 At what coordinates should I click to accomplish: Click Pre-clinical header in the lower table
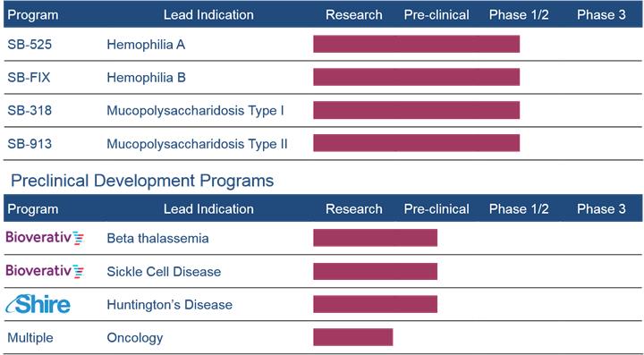(436, 209)
